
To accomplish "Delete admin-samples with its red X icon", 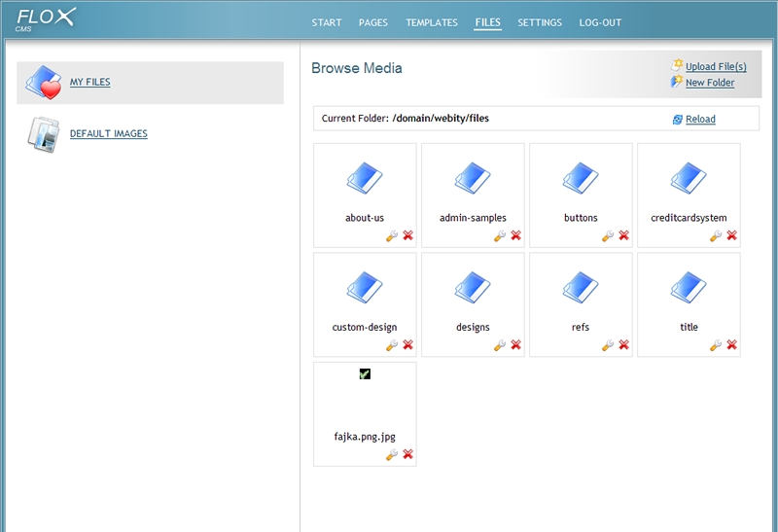I will tap(516, 235).
